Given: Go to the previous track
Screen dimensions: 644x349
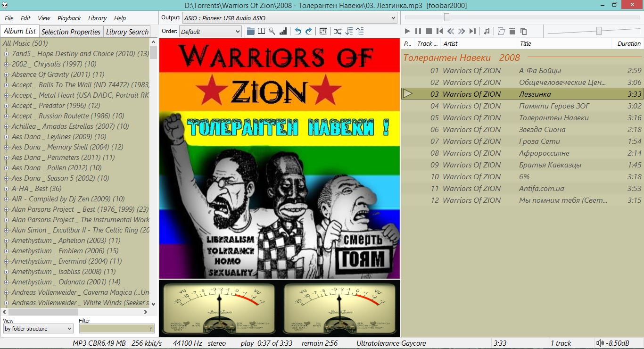Looking at the screenshot, I should tap(439, 31).
